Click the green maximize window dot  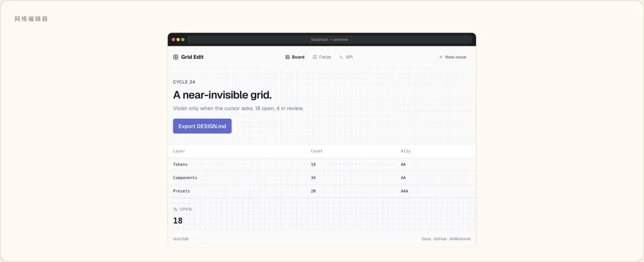183,39
